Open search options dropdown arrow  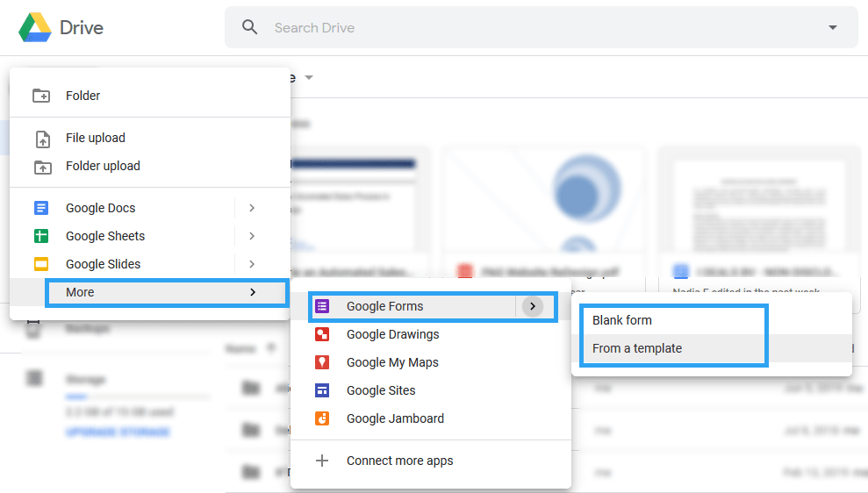[x=833, y=27]
